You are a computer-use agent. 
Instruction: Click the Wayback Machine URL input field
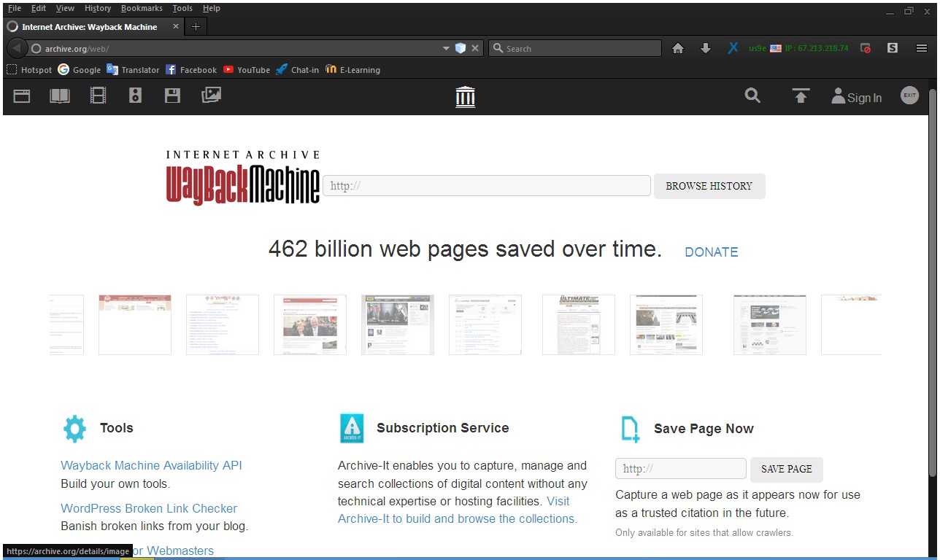487,186
